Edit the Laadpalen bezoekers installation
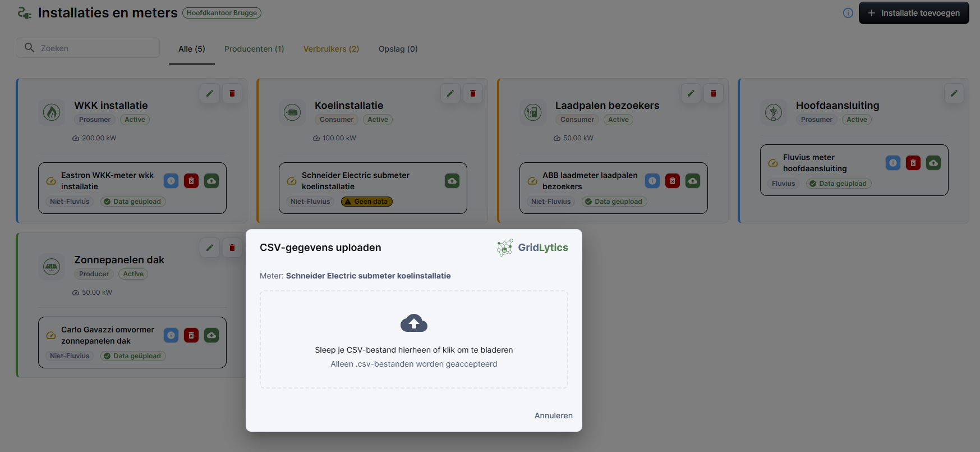This screenshot has width=980, height=452. (691, 93)
